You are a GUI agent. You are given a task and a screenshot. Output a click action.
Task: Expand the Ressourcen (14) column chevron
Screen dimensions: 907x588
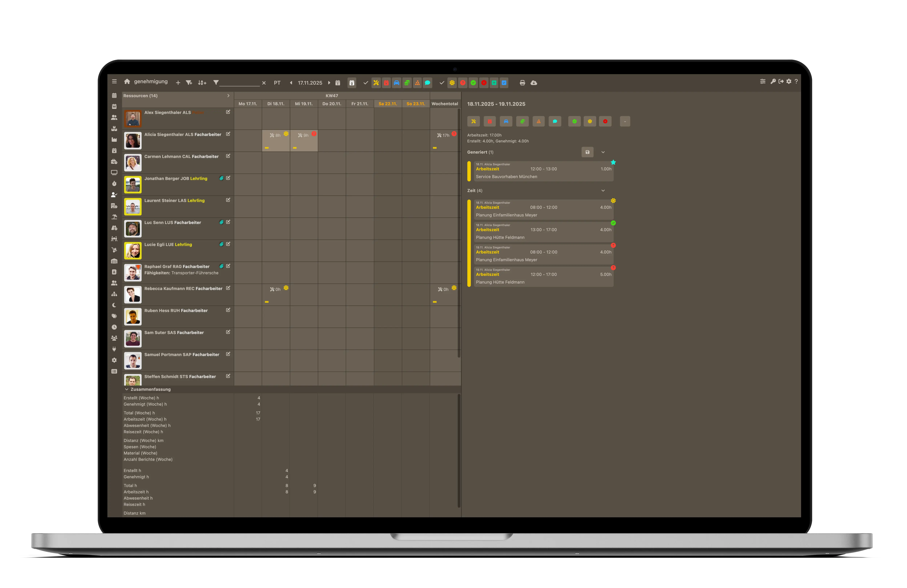pos(228,96)
